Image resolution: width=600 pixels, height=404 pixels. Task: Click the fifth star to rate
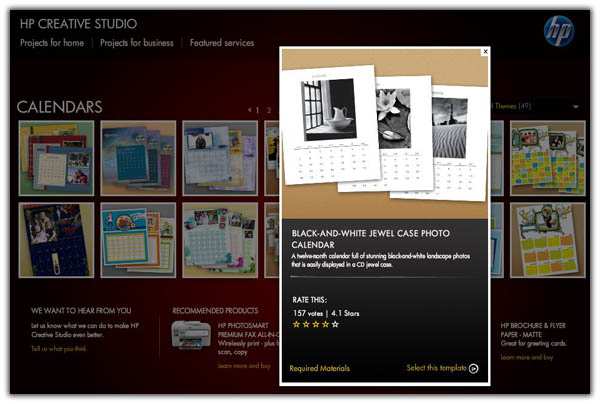[335, 324]
